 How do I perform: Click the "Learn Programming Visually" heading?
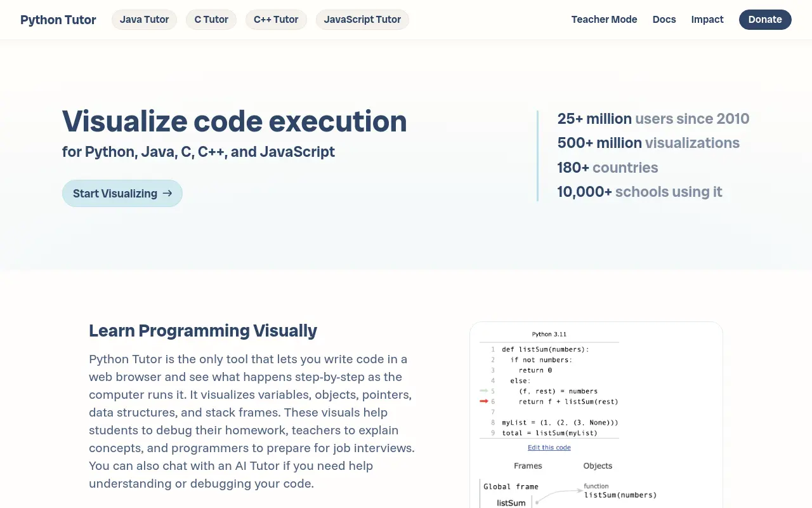tap(203, 331)
